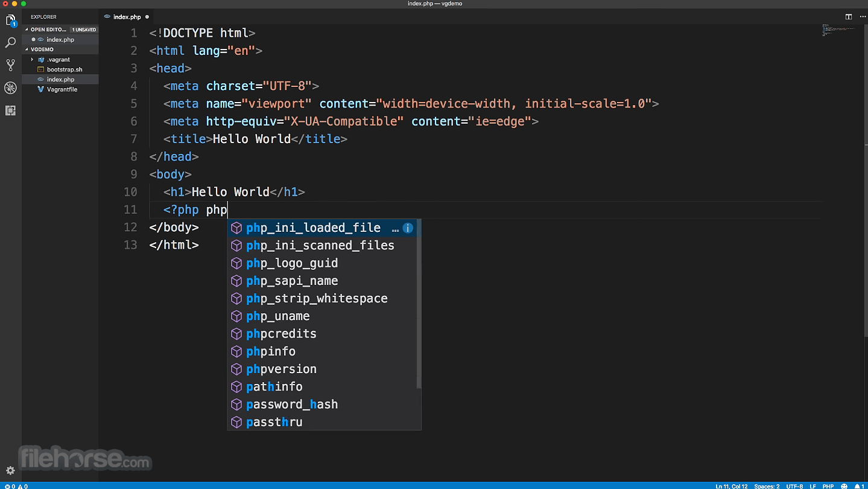Screen dimensions: 868x489
Task: Click the 1 UNSAVED badge
Action: coord(84,30)
